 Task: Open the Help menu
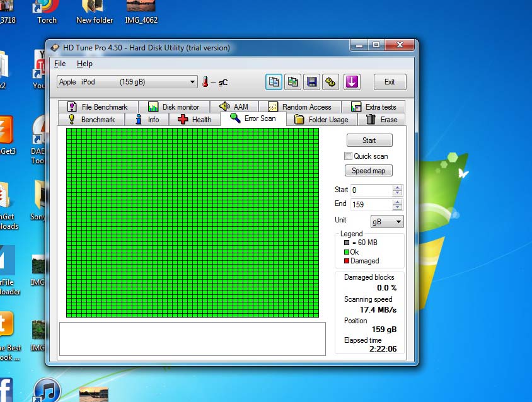click(84, 64)
